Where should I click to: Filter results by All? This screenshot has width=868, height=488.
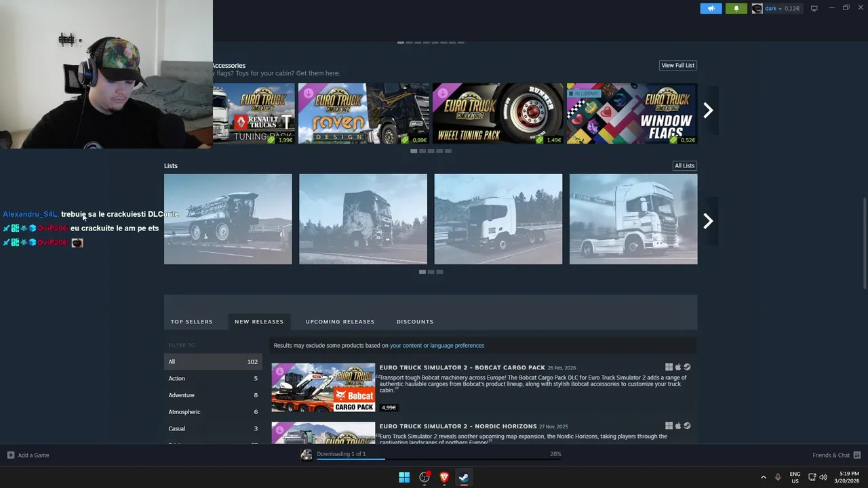pyautogui.click(x=213, y=362)
